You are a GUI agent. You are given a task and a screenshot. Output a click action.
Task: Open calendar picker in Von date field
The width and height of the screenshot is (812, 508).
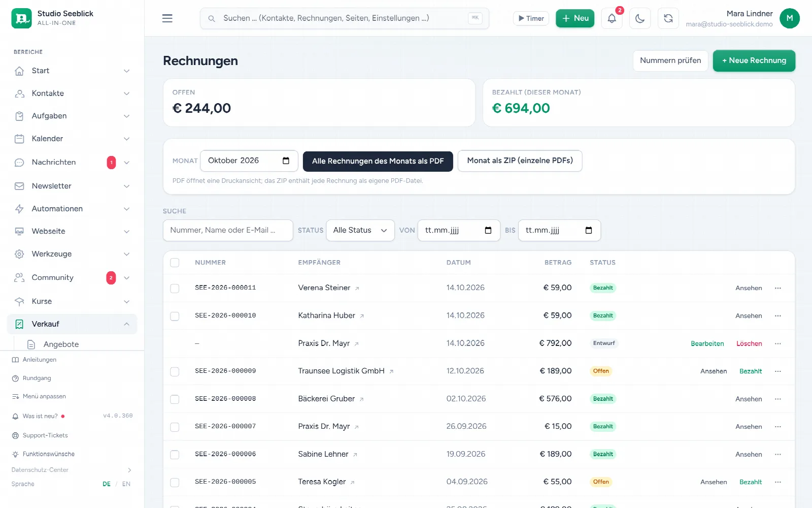pyautogui.click(x=488, y=230)
